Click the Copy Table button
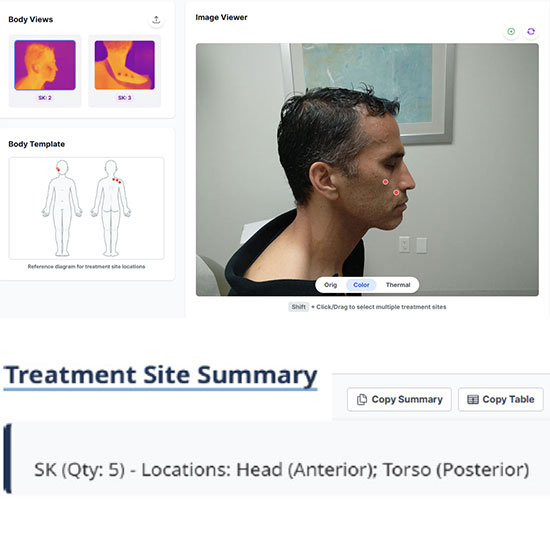 pyautogui.click(x=501, y=399)
